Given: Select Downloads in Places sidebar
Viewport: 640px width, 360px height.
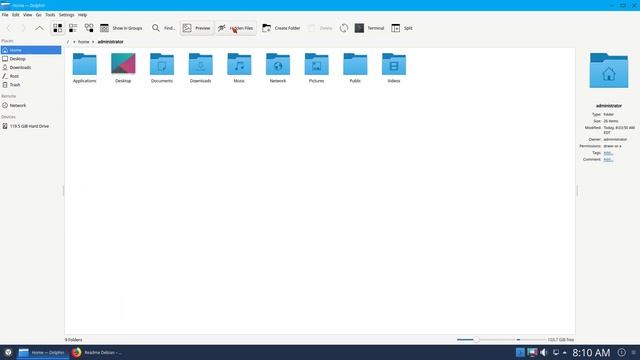Looking at the screenshot, I should click(x=31, y=67).
